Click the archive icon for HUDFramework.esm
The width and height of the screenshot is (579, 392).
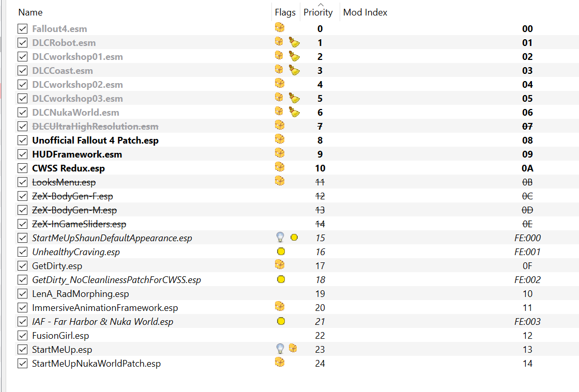coord(280,153)
